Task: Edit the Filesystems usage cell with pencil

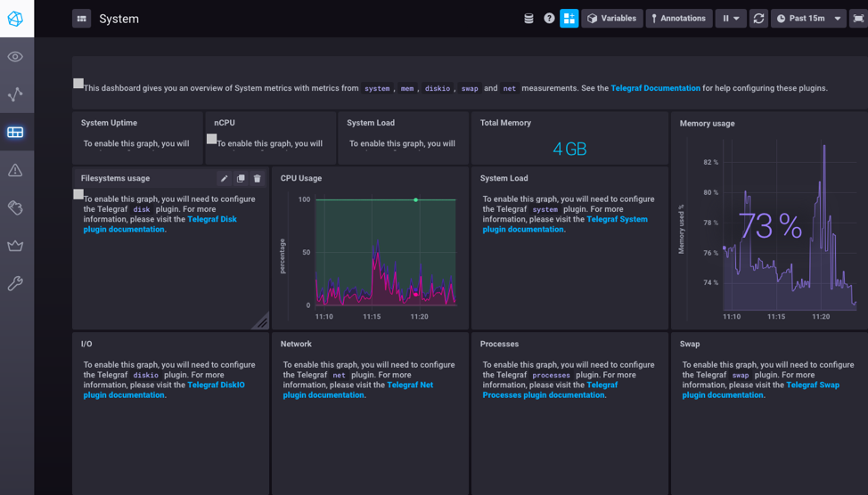Action: 225,179
